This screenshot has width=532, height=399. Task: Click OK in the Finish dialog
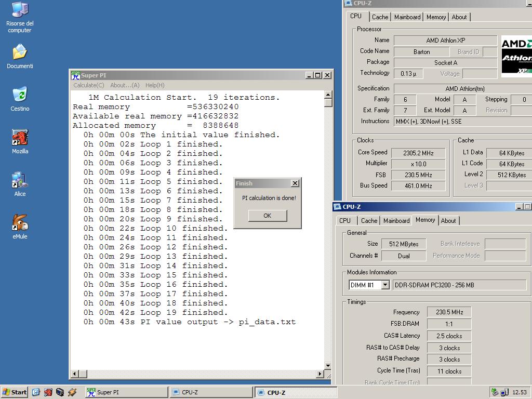268,216
